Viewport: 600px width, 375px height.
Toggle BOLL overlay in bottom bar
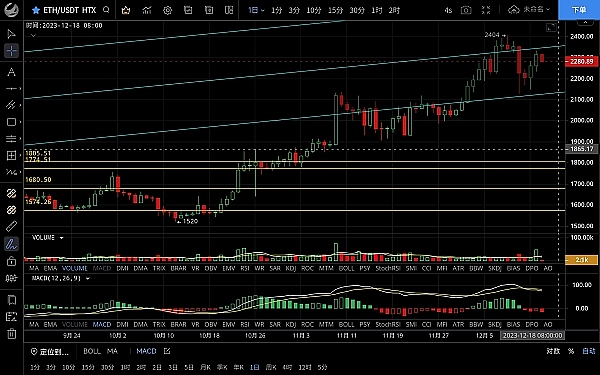click(x=92, y=351)
